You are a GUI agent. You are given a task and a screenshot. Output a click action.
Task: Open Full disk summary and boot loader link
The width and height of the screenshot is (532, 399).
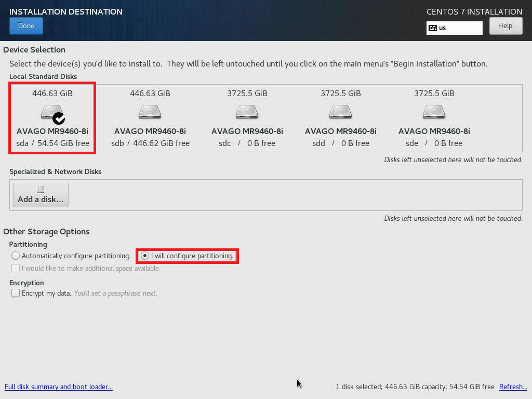tap(59, 387)
